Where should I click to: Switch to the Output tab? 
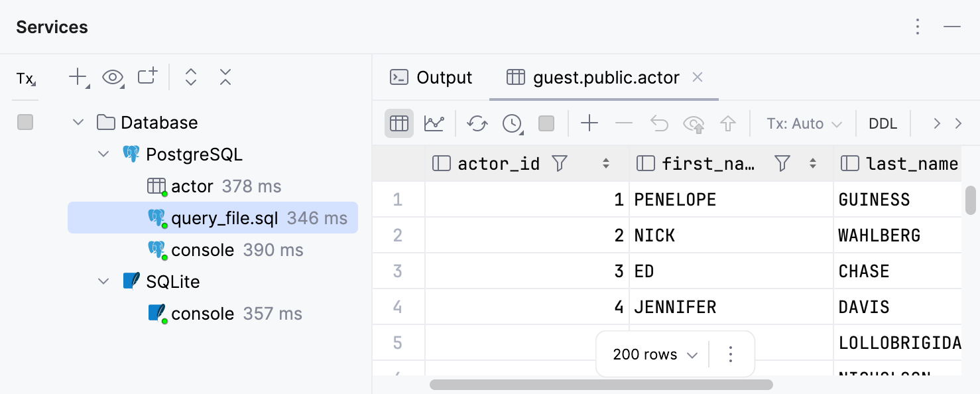(x=431, y=78)
